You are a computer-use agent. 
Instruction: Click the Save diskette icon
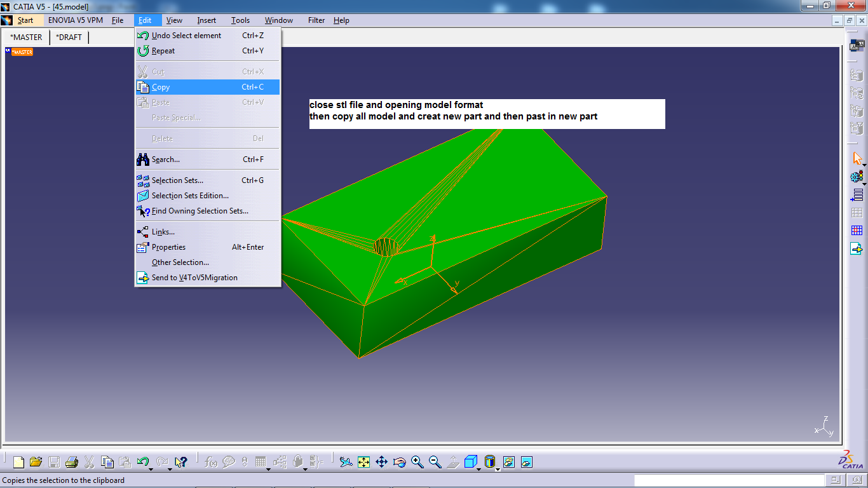[x=54, y=463]
